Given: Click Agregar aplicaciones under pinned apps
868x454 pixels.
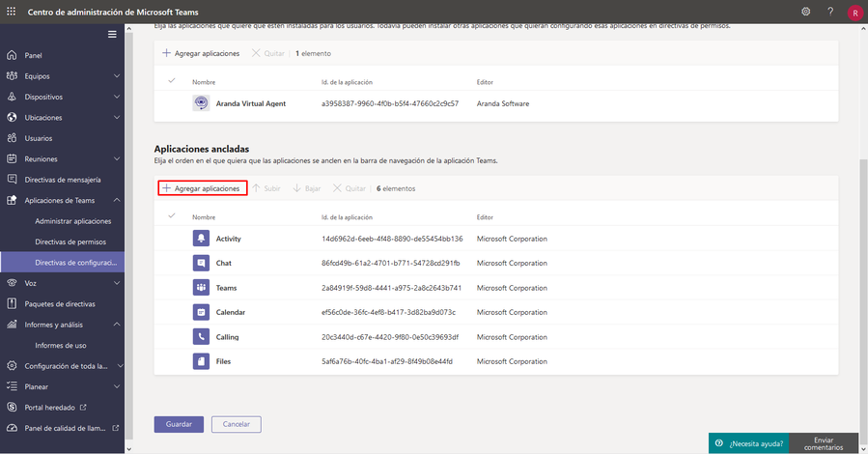Looking at the screenshot, I should coord(201,188).
